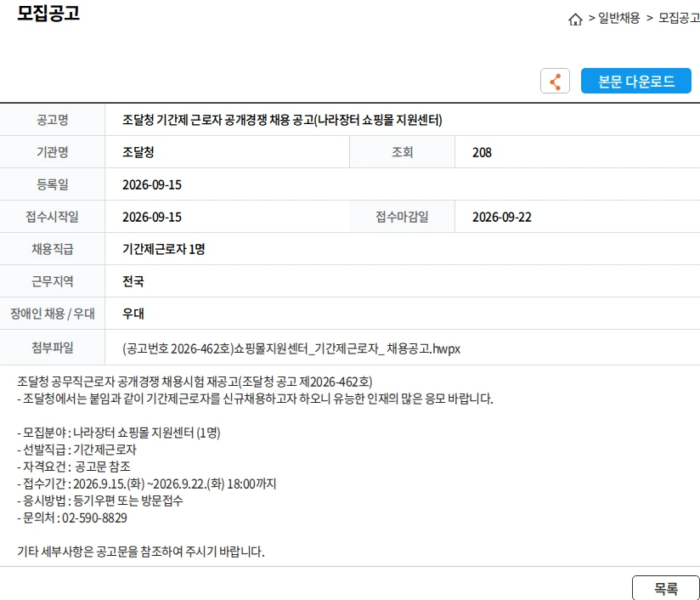Viewport: 700px width, 600px height.
Task: Click the view count 208
Action: 482,153
